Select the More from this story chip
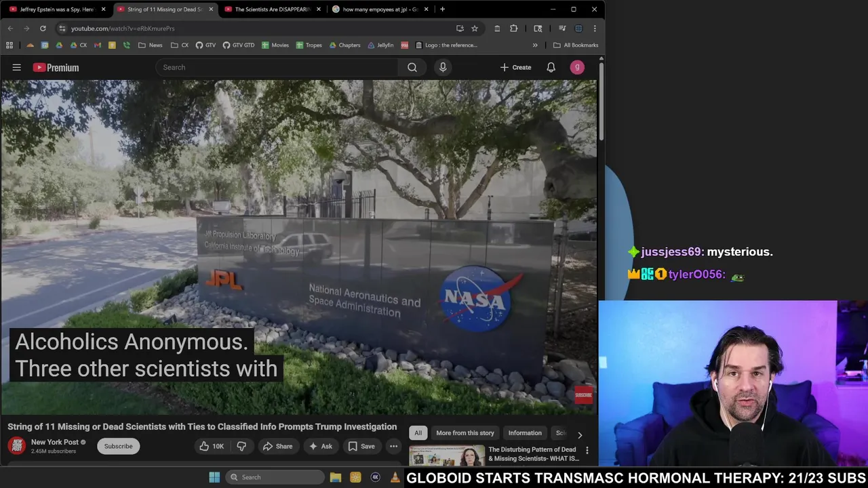This screenshot has width=868, height=488. [465, 433]
